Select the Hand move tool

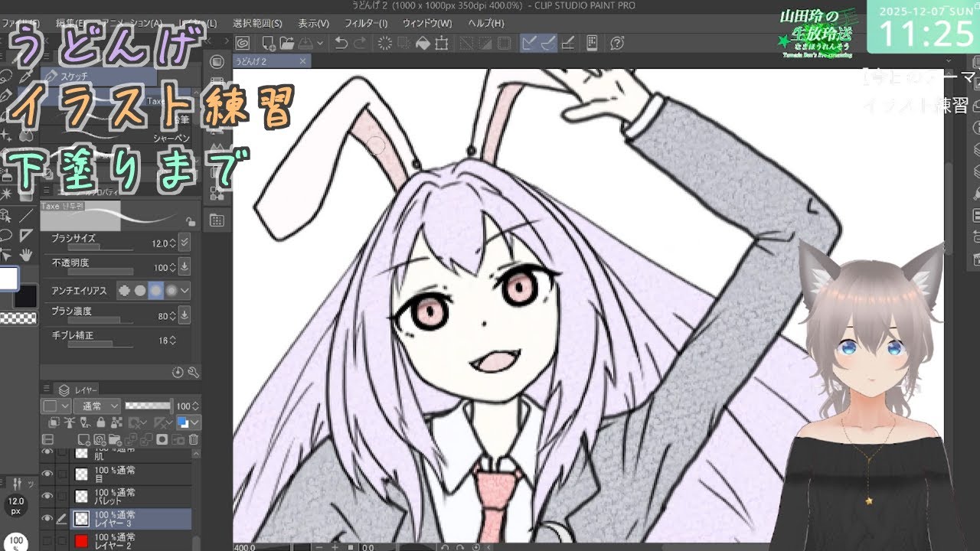(x=26, y=253)
